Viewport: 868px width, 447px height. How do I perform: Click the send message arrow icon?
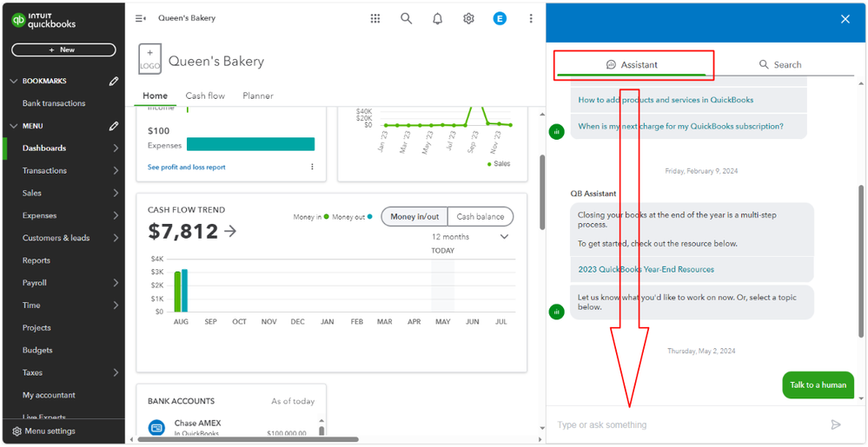(x=836, y=424)
